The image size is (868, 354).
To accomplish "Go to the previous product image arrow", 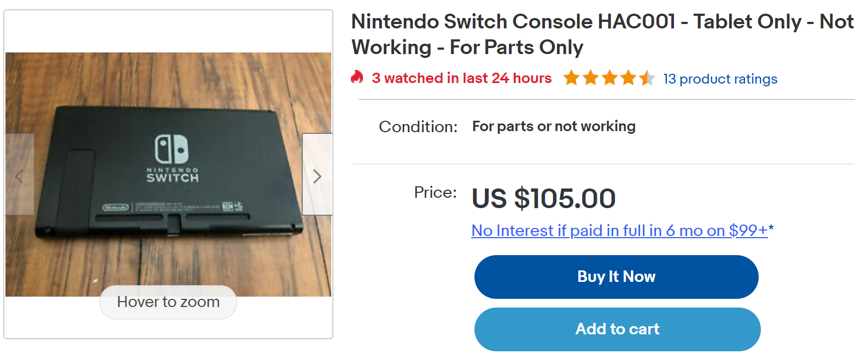I will [20, 176].
